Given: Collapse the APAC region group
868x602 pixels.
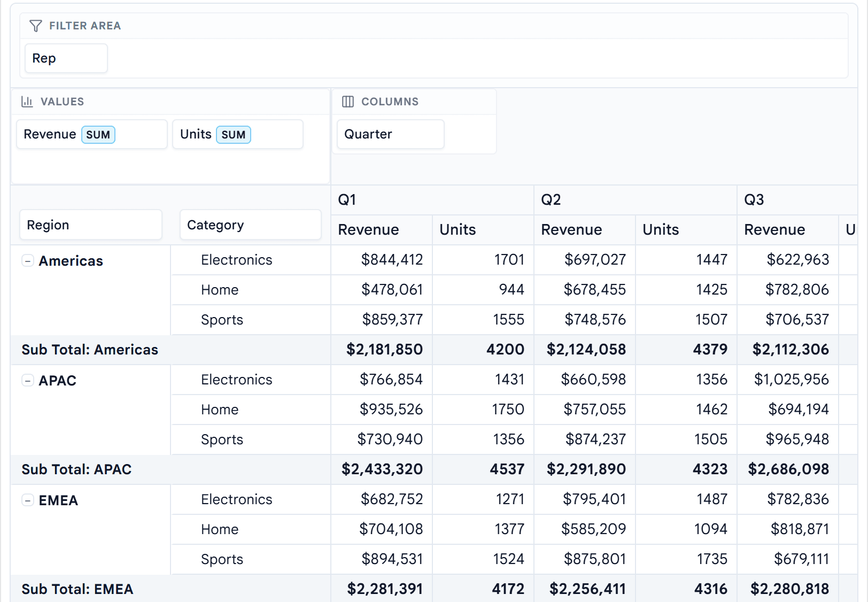Looking at the screenshot, I should pos(28,381).
